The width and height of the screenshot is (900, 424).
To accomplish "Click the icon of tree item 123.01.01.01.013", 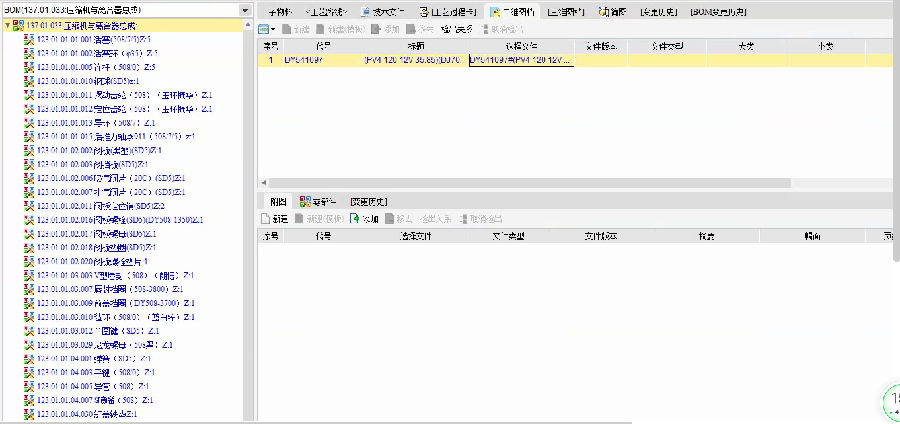I will [29, 123].
